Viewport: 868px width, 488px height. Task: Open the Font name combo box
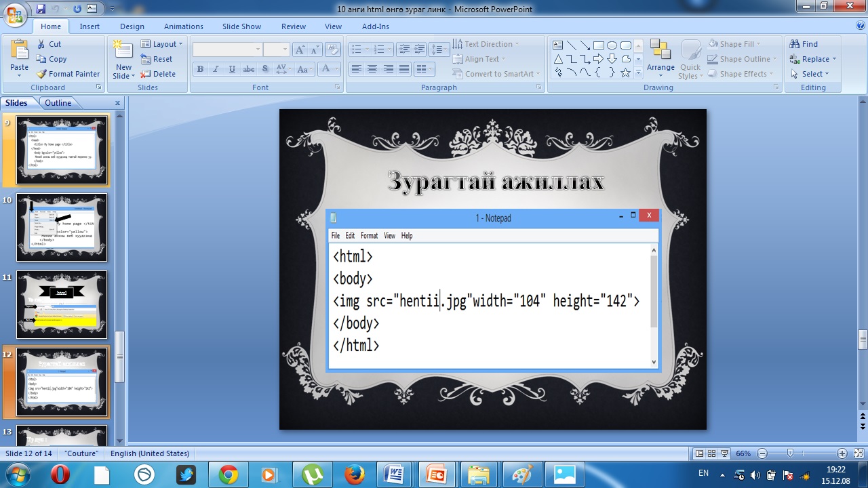(x=227, y=49)
